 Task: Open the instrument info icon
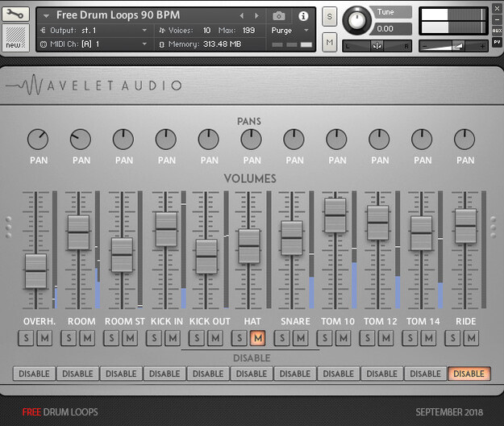click(x=303, y=16)
